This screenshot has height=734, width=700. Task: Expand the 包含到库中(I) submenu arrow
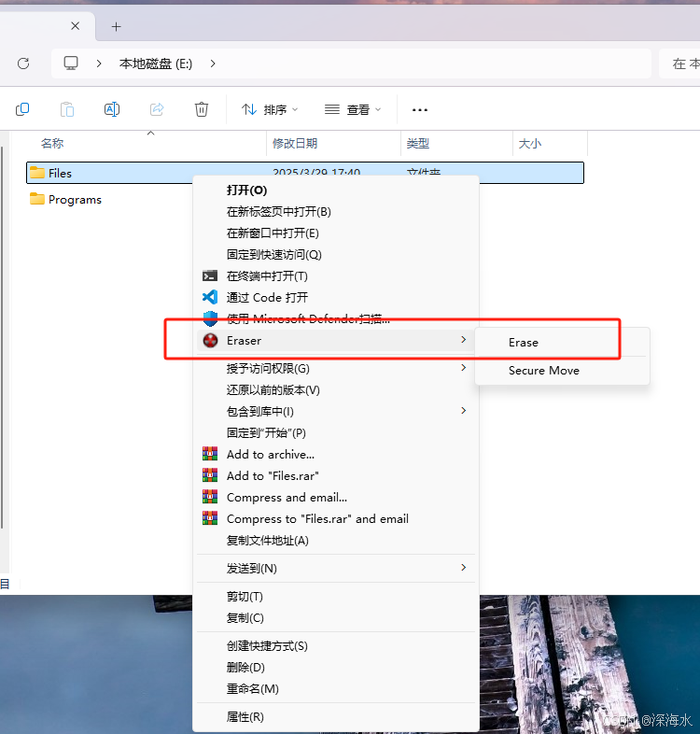coord(463,411)
